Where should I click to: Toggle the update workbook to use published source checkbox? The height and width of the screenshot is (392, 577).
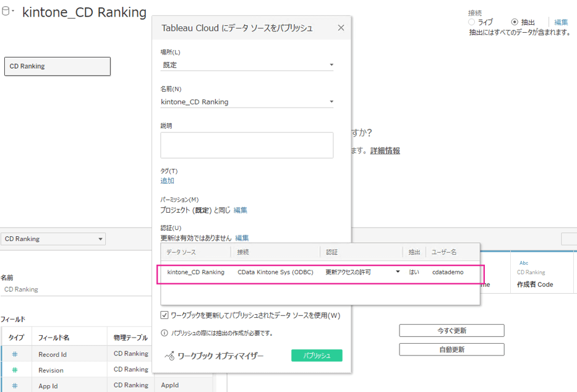164,315
